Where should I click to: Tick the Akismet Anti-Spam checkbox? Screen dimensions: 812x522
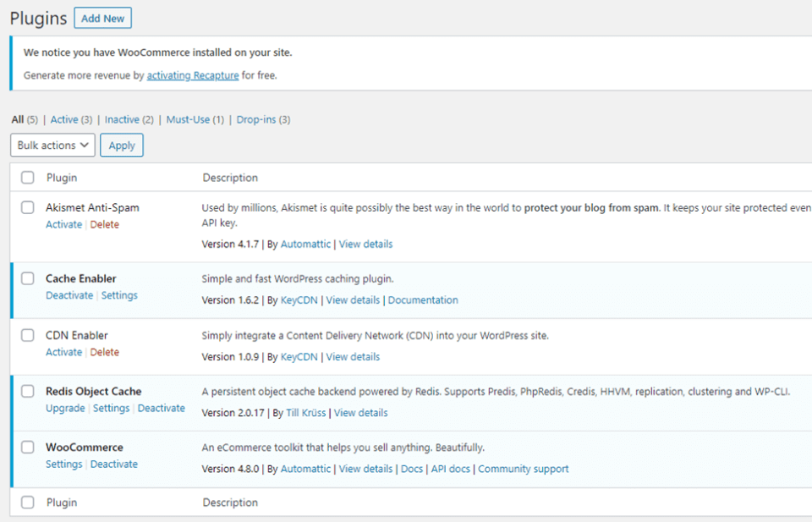tap(28, 208)
